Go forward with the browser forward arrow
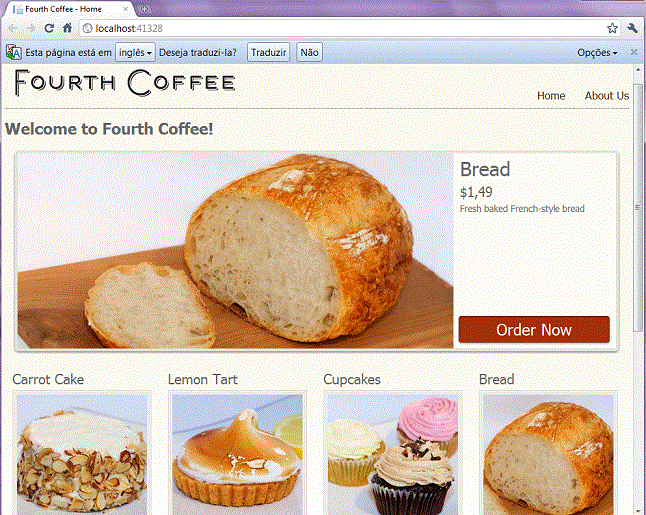Screen dimensions: 646x515 pos(30,28)
